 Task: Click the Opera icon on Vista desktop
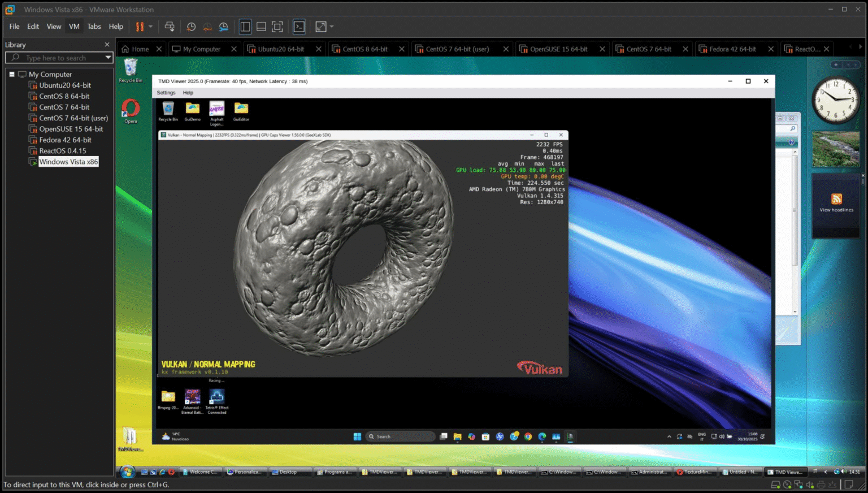(x=131, y=111)
